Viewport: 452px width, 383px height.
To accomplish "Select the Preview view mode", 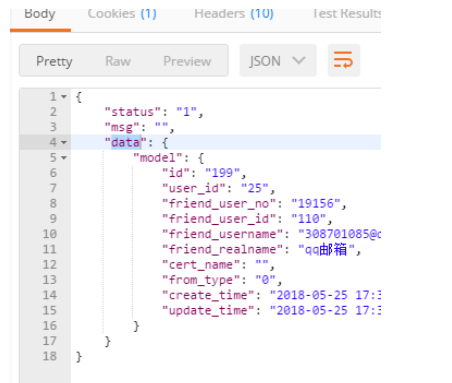I will coord(187,61).
